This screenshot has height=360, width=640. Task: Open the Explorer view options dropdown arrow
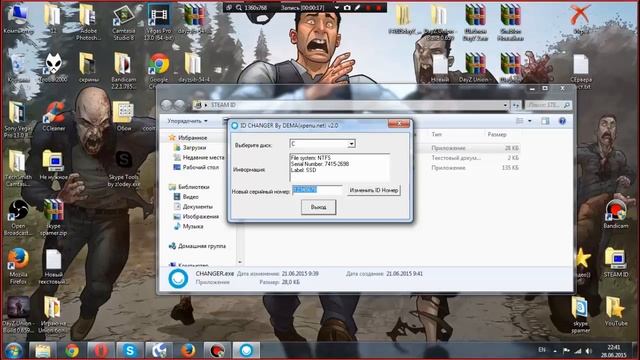530,121
